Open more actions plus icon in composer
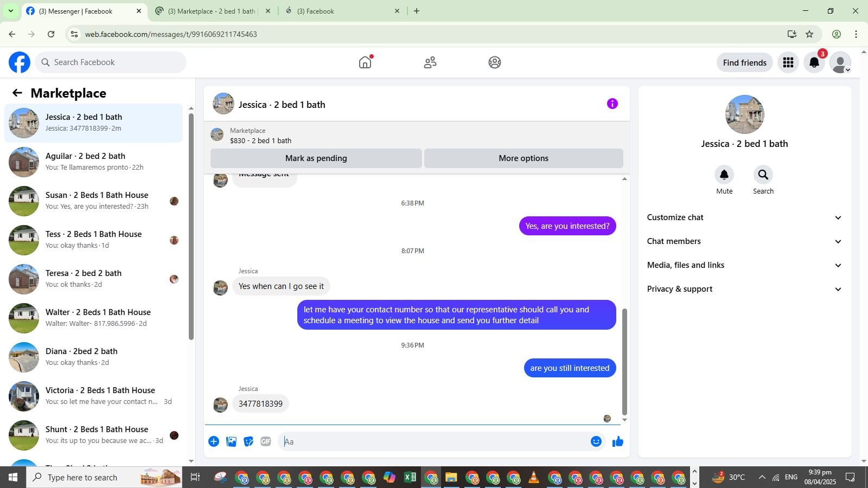Image resolution: width=868 pixels, height=488 pixels. tap(214, 441)
